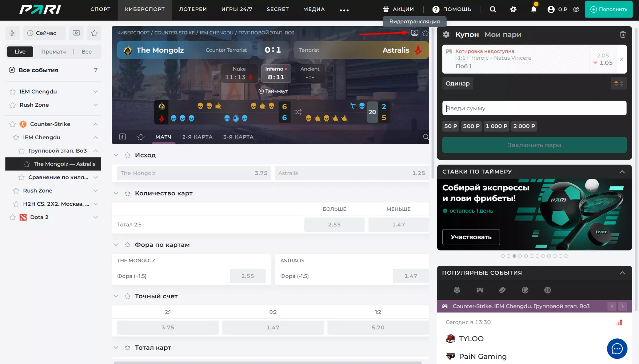Open the search magnifier in top bar
Screen dimensions: 639x364
click(493, 9)
